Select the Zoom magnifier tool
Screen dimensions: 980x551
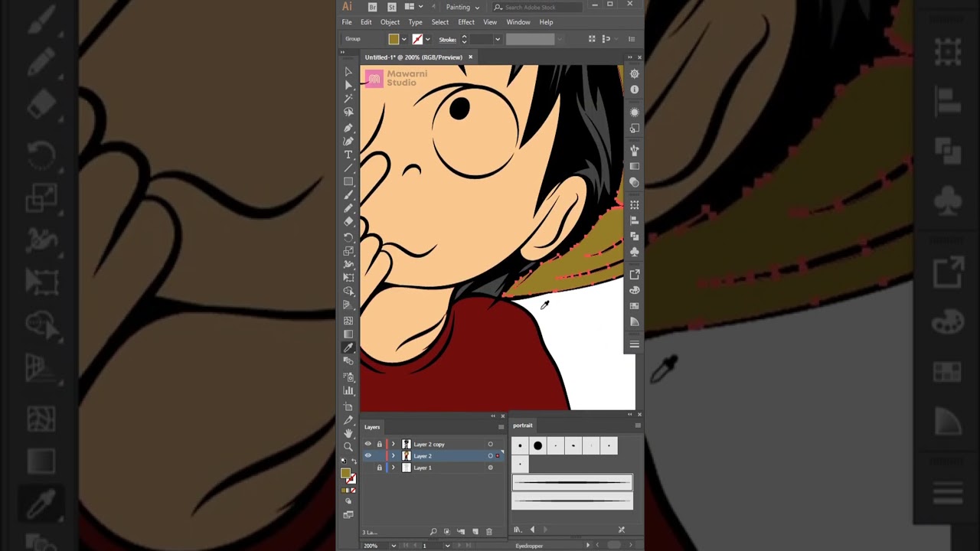tap(348, 446)
